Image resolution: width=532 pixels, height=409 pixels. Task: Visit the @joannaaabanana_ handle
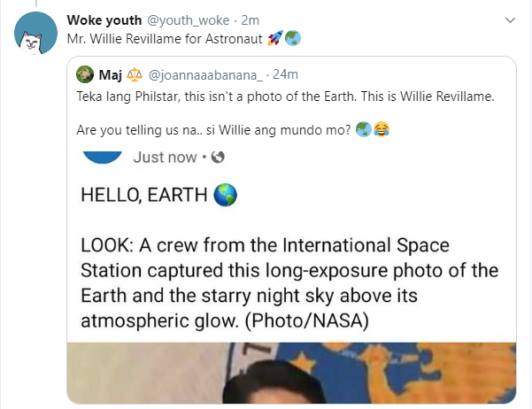click(x=197, y=74)
